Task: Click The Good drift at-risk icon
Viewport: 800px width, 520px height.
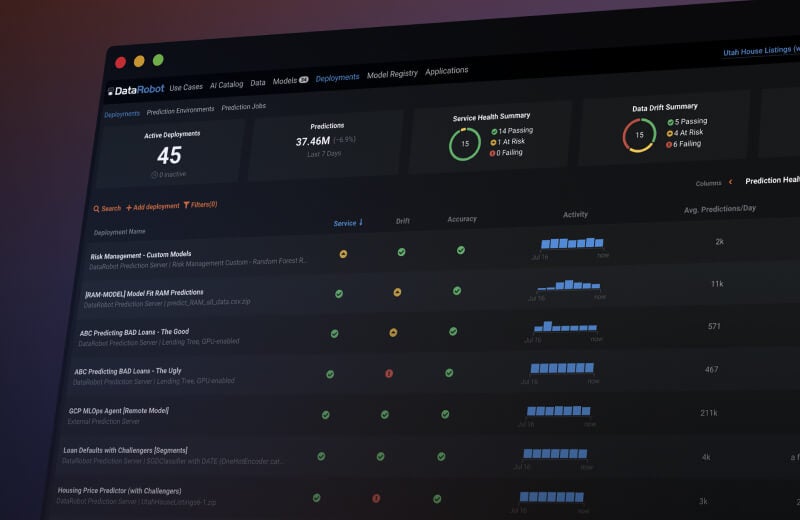Action: 393,333
